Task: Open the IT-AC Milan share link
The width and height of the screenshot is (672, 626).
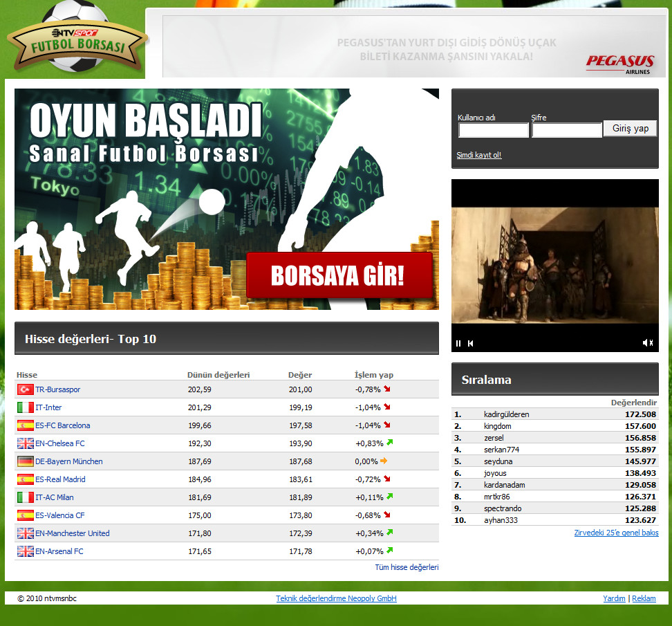Action: [54, 497]
